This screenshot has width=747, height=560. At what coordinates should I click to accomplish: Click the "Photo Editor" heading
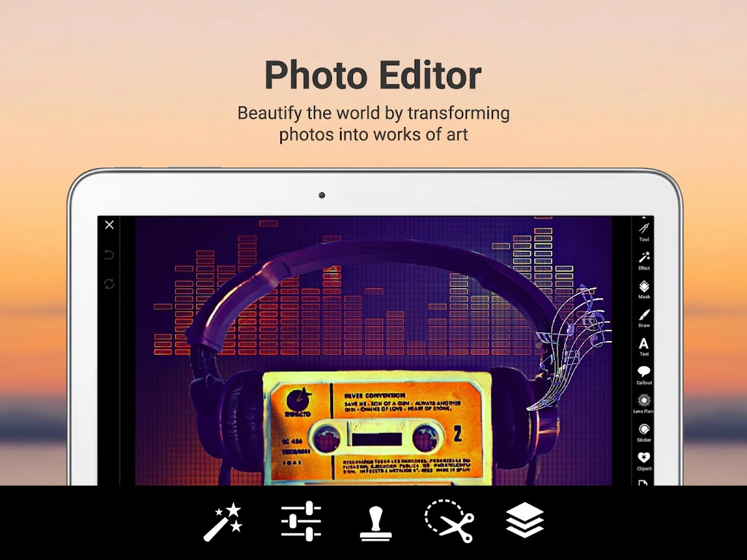tap(373, 75)
